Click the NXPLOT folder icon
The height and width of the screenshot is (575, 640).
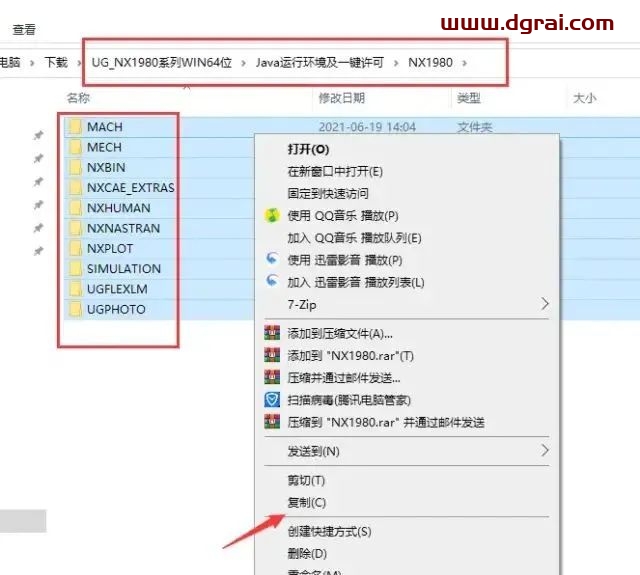pyautogui.click(x=75, y=249)
